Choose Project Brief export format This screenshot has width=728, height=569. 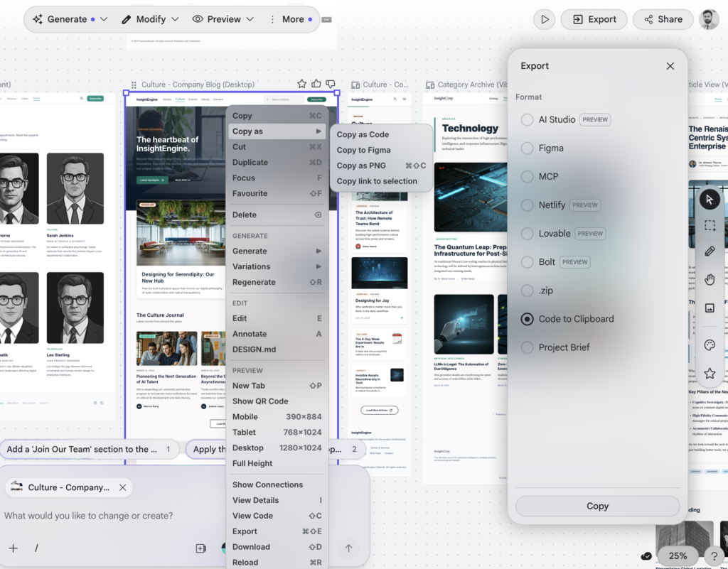527,347
